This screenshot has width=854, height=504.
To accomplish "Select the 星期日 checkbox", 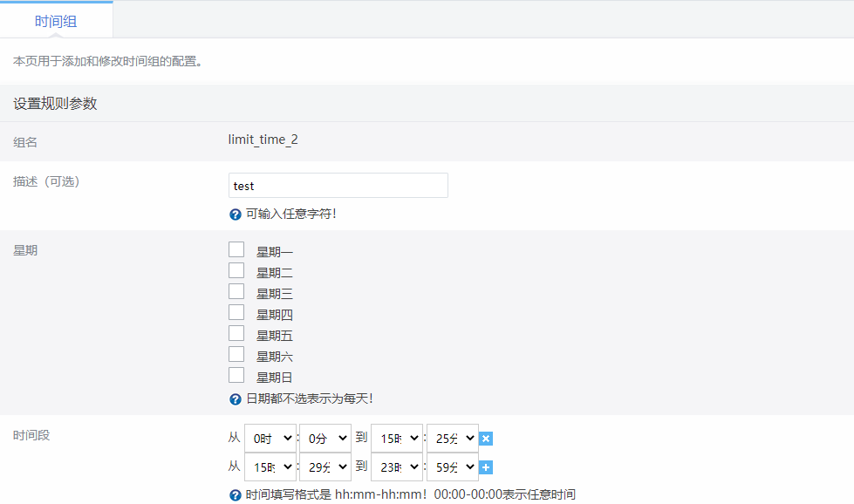I will 236,376.
